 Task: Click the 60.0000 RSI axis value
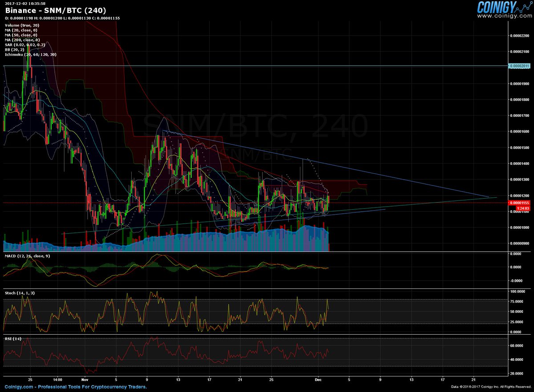(517, 345)
